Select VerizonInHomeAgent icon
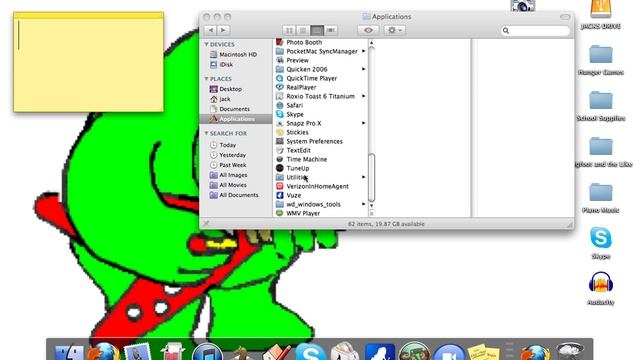Screen dimensions: 640x360 coord(280,186)
